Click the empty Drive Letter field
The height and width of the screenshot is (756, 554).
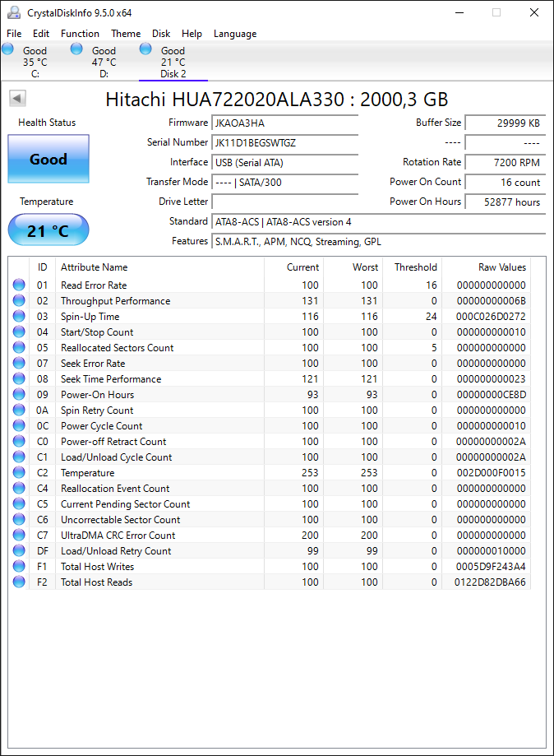284,202
